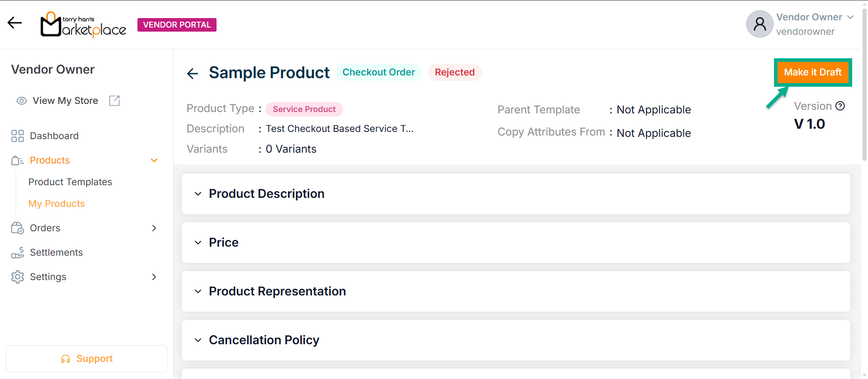Click the Support button
This screenshot has width=868, height=379.
point(86,359)
